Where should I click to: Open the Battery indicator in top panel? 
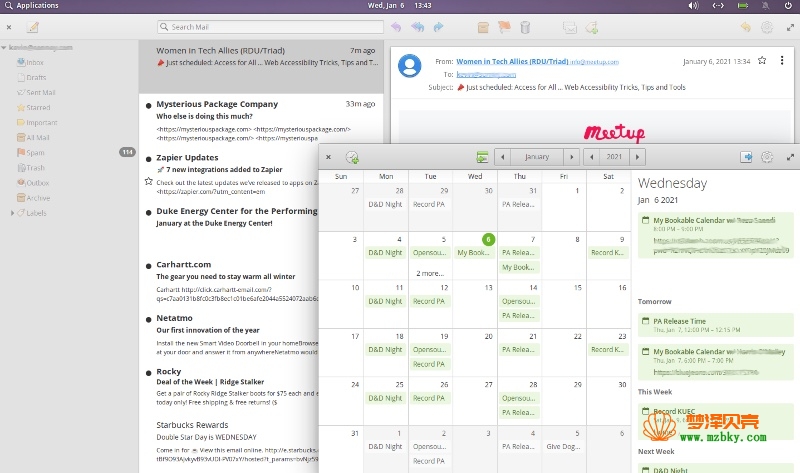743,6
